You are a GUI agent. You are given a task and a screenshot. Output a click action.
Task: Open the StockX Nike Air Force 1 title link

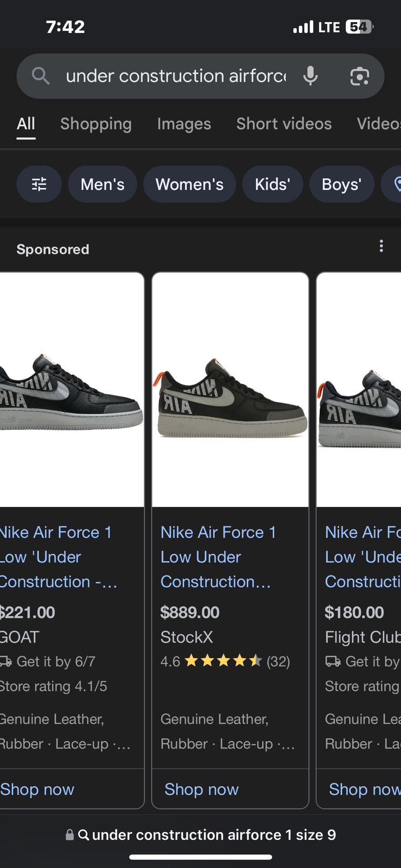point(218,557)
